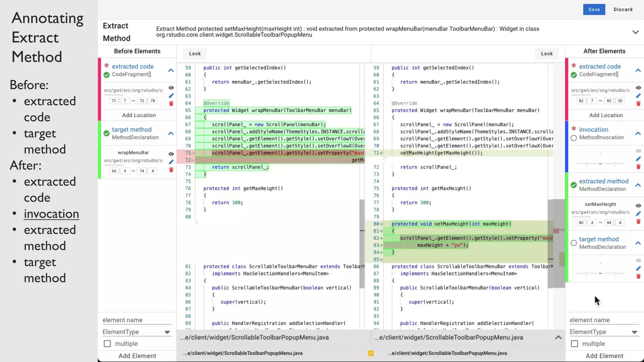Click the right file path tab header

pos(448,337)
